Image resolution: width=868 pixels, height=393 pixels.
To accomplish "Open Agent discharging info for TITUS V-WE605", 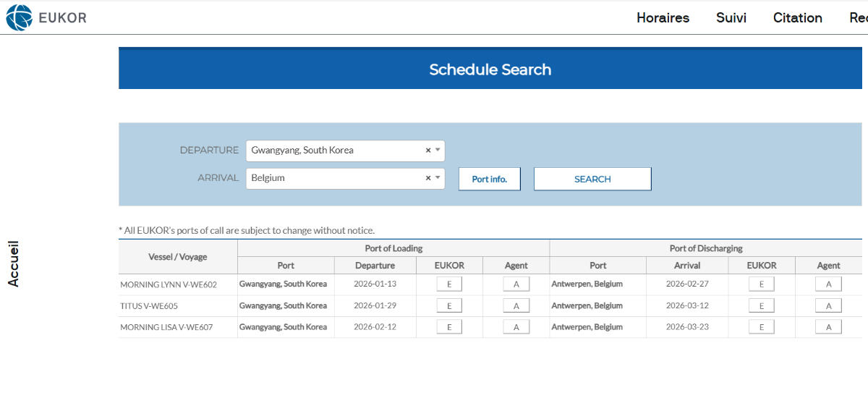I will (x=828, y=306).
